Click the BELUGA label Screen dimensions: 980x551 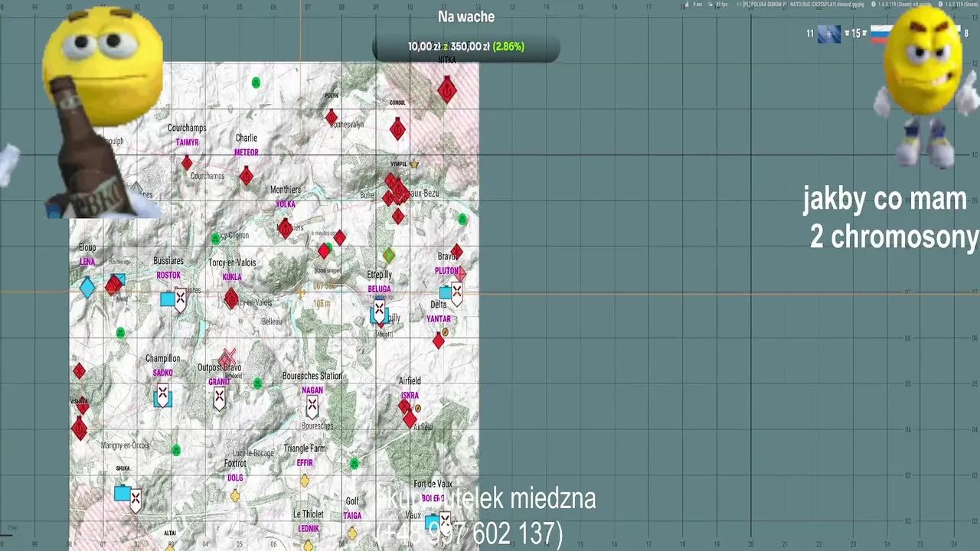coord(380,289)
